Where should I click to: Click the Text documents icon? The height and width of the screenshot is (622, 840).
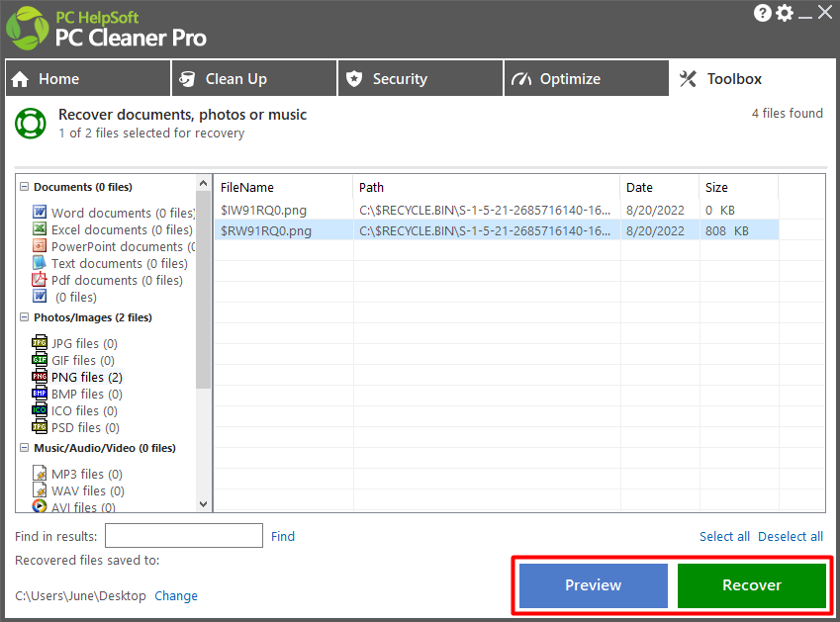(40, 263)
